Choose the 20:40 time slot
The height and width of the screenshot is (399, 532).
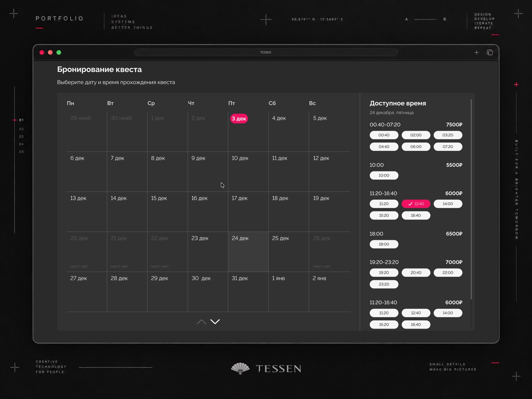[x=416, y=273]
